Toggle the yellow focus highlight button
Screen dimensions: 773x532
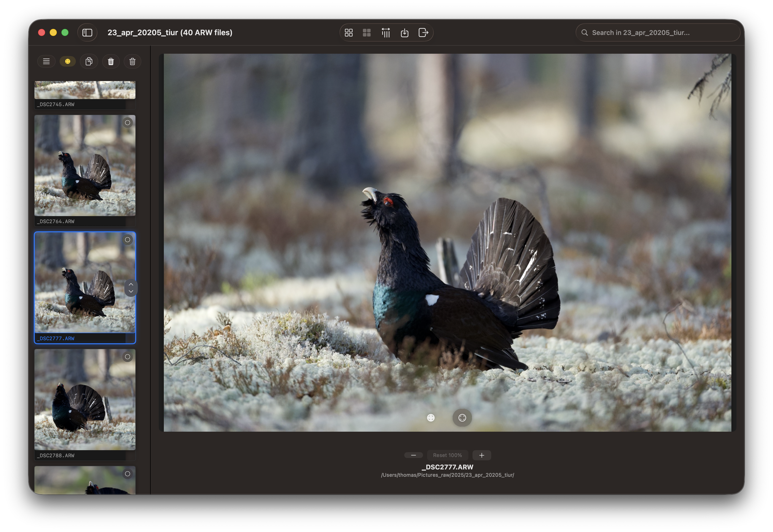pyautogui.click(x=68, y=61)
